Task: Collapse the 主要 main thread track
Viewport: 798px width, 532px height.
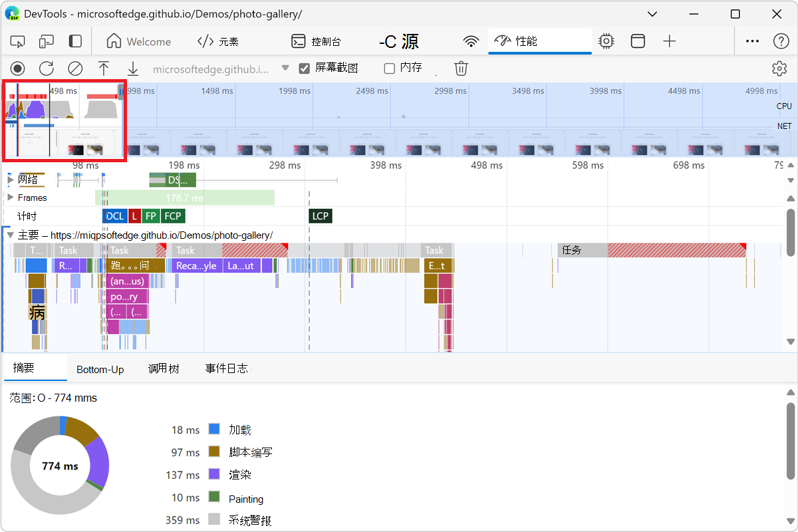Action: pyautogui.click(x=11, y=235)
